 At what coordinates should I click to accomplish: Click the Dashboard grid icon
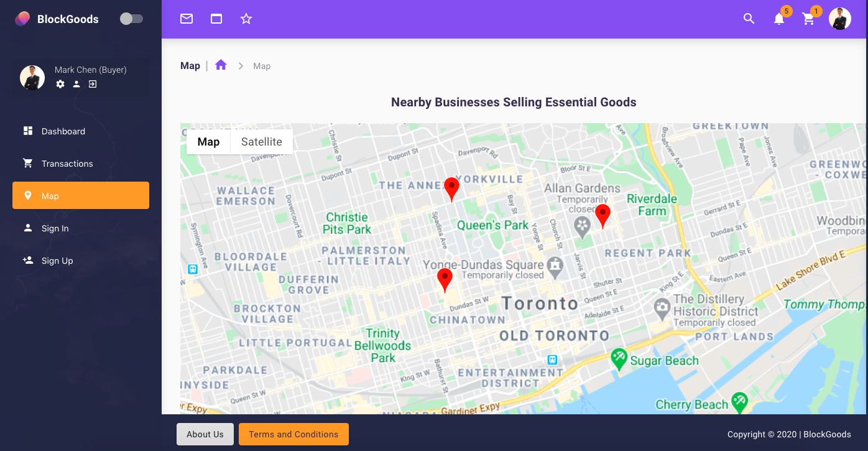(x=28, y=131)
